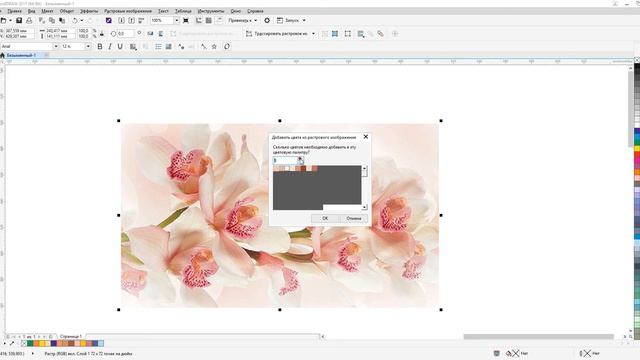
Task: Click the Import icon in toolbar
Action: tap(121, 20)
